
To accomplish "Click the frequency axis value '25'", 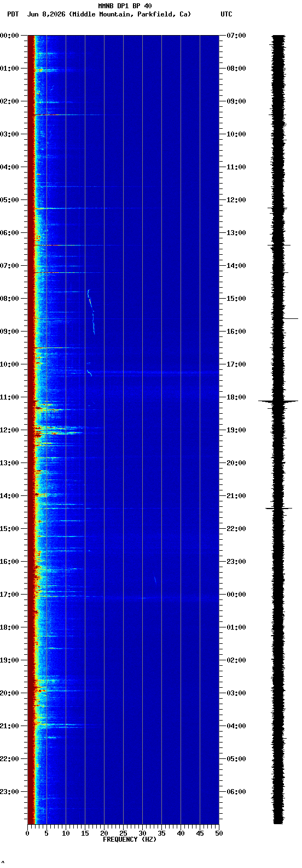I will (123, 833).
